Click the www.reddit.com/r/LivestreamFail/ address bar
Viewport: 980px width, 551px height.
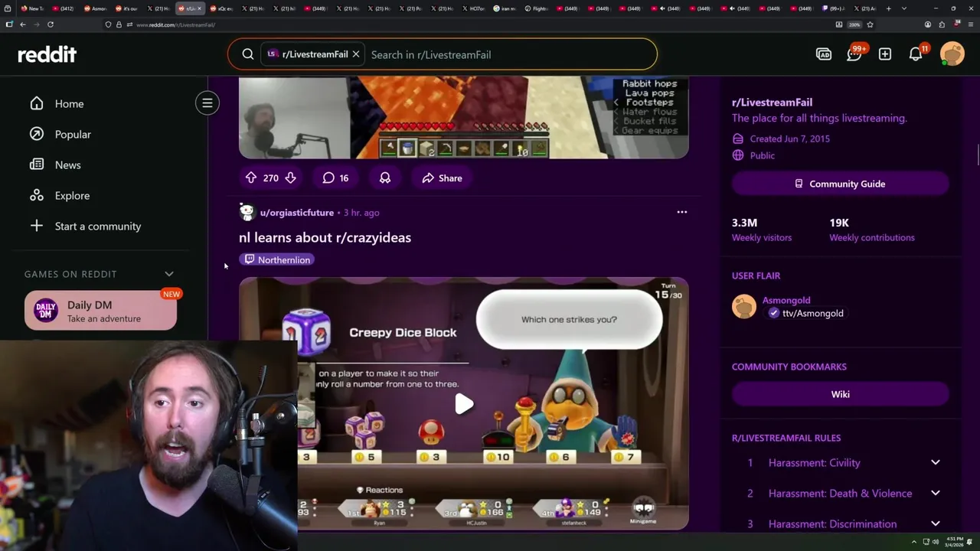pos(175,24)
